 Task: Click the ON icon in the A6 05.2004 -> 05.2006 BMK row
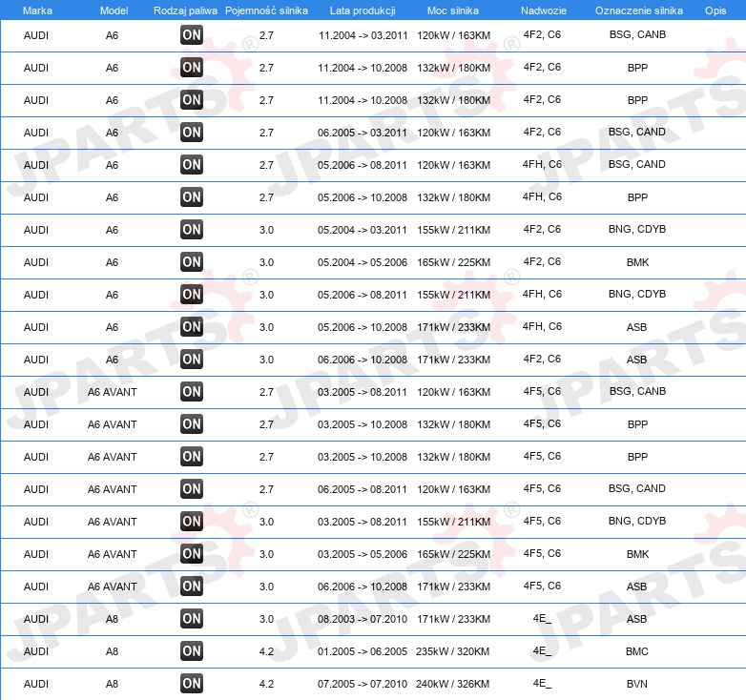pos(192,262)
